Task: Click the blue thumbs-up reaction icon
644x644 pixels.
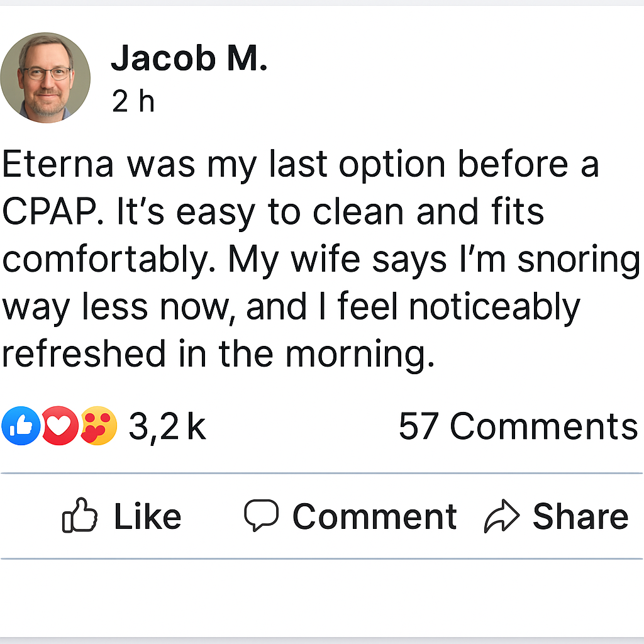Action: tap(20, 426)
